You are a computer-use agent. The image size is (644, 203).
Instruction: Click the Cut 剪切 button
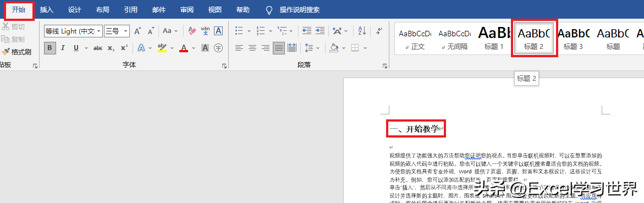tap(13, 27)
